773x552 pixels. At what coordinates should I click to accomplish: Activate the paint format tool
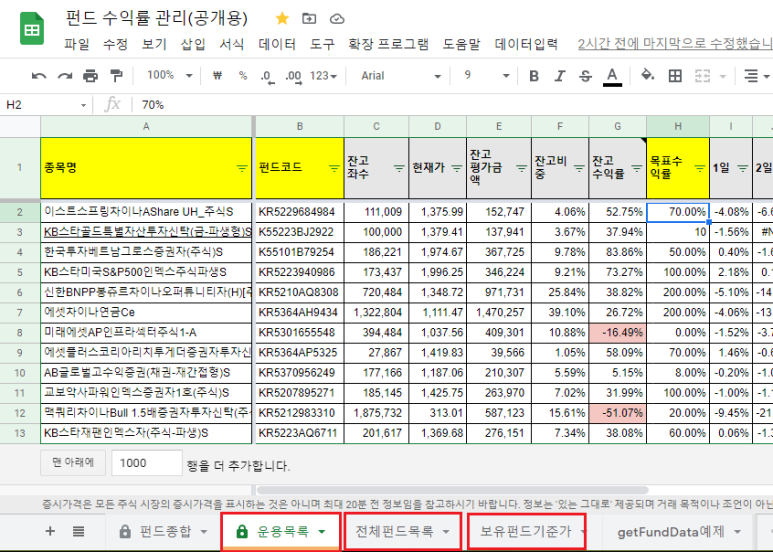pyautogui.click(x=116, y=76)
